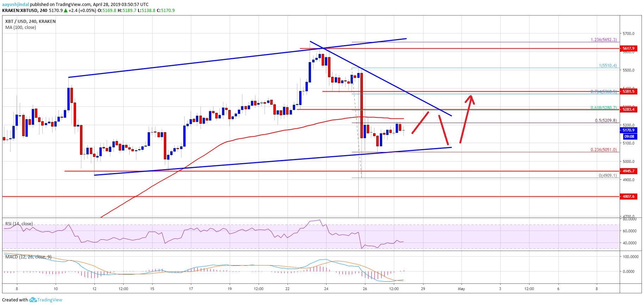
Task: Click the MACD 100.0000 axis value
Action: pos(631,257)
